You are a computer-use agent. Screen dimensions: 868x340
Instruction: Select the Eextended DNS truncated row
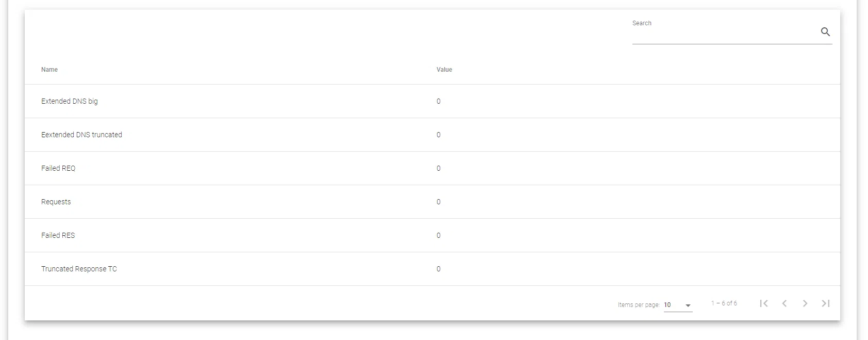pyautogui.click(x=81, y=135)
